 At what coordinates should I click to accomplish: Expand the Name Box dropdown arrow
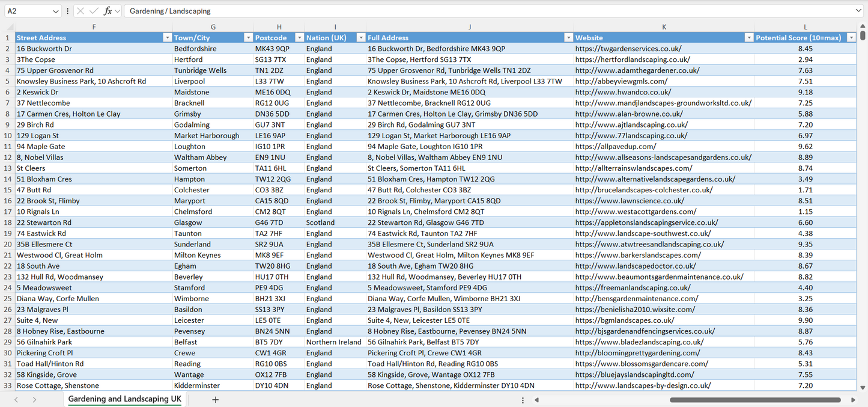(x=56, y=11)
